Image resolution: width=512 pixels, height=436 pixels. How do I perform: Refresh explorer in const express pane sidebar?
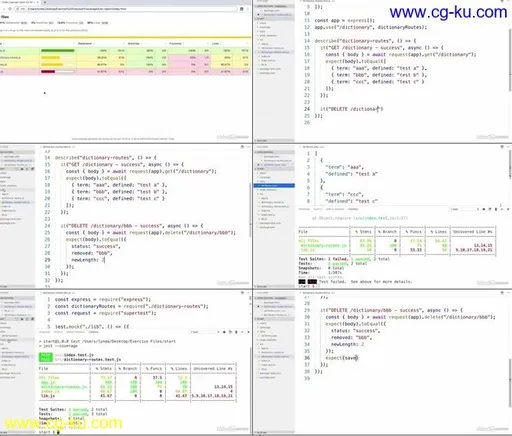click(27, 319)
